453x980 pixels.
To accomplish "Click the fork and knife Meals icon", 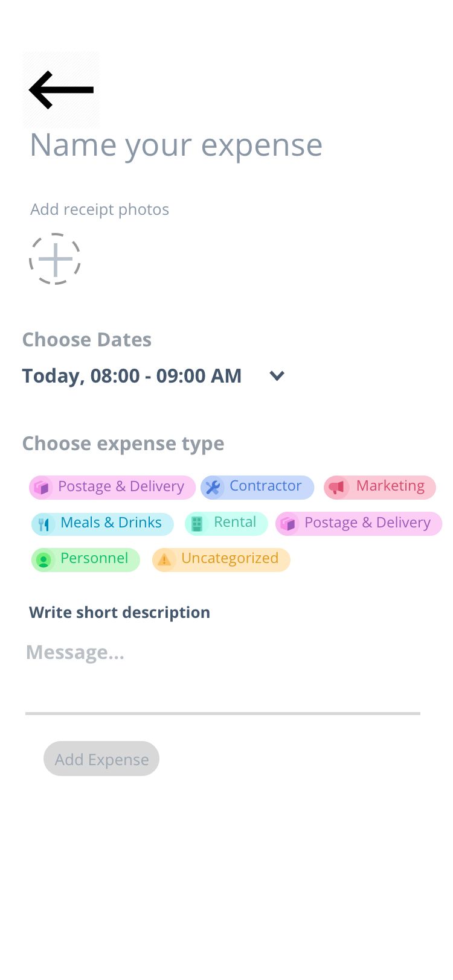I will [x=43, y=524].
